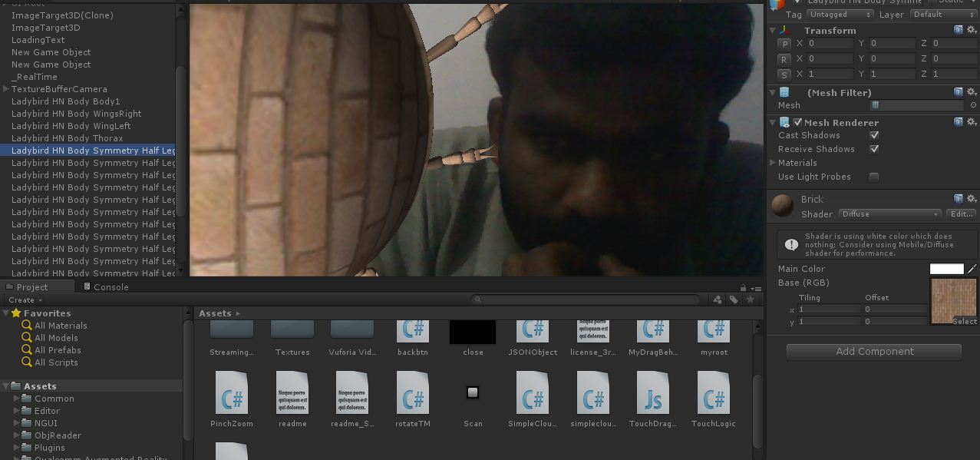The image size is (980, 460).
Task: Open the Layer dropdown showing Default
Action: point(943,15)
